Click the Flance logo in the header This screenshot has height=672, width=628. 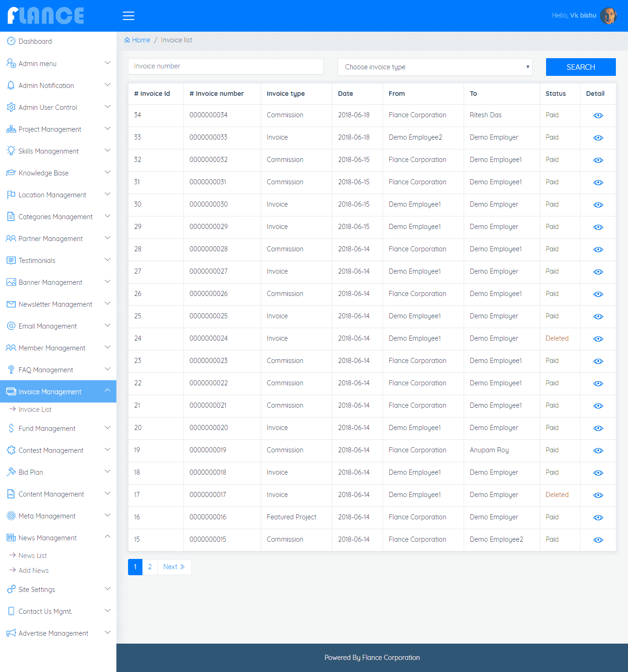click(x=45, y=15)
